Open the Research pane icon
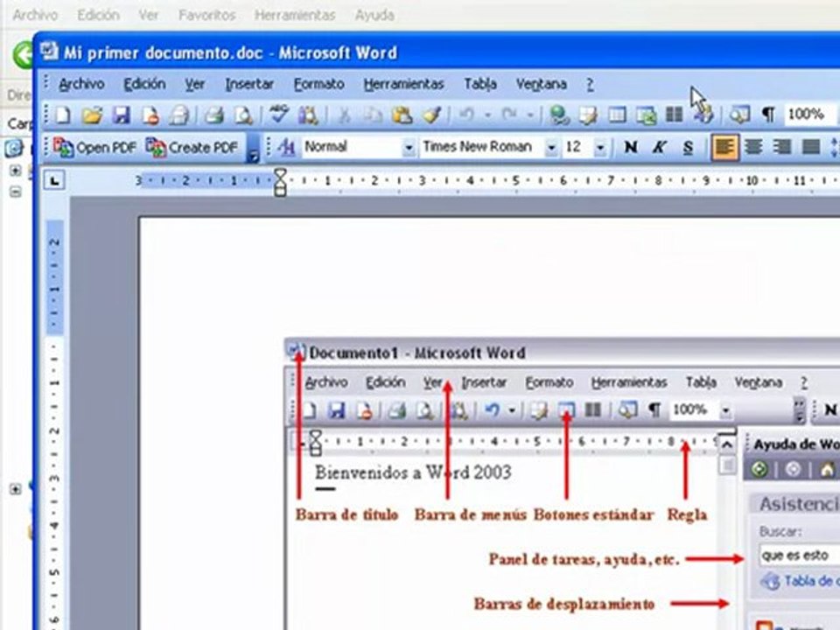Image resolution: width=840 pixels, height=630 pixels. pos(309,115)
